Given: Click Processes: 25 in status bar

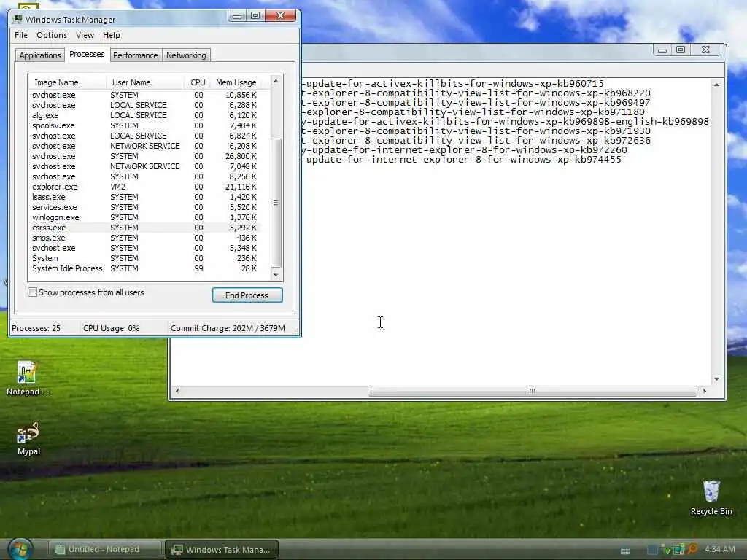Looking at the screenshot, I should [36, 328].
